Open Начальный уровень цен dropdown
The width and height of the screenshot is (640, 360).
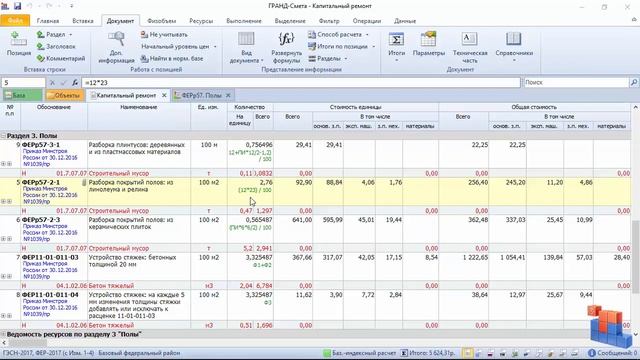point(215,47)
